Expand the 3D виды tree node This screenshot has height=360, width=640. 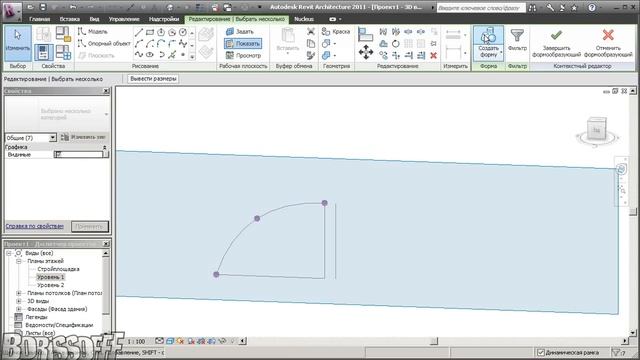tap(19, 301)
